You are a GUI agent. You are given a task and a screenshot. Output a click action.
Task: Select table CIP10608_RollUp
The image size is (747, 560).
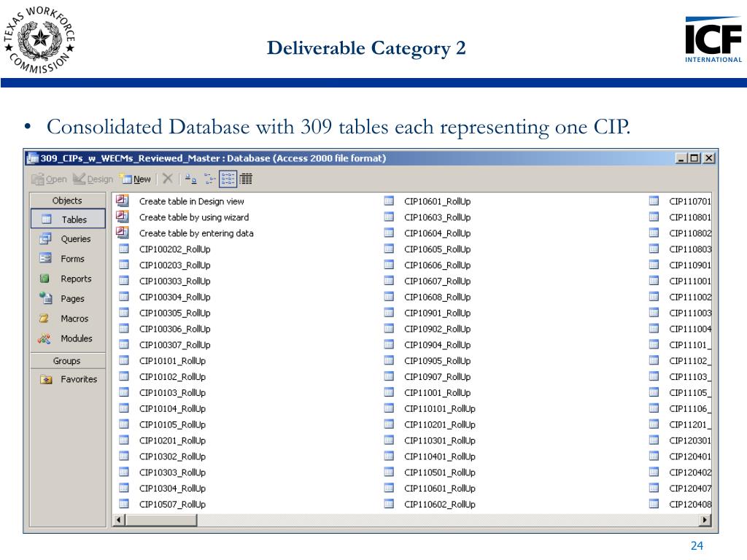click(x=438, y=297)
